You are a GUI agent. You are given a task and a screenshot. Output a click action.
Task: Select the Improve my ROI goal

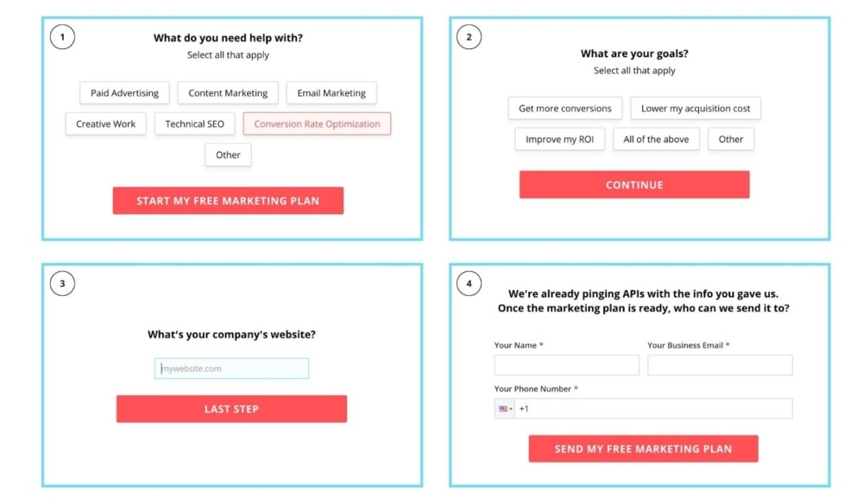point(559,139)
